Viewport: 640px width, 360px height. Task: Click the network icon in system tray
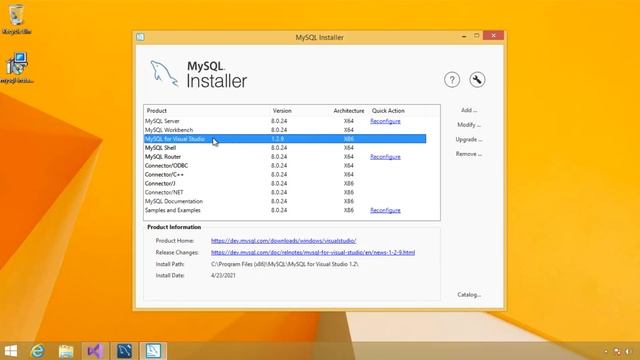coord(617,351)
